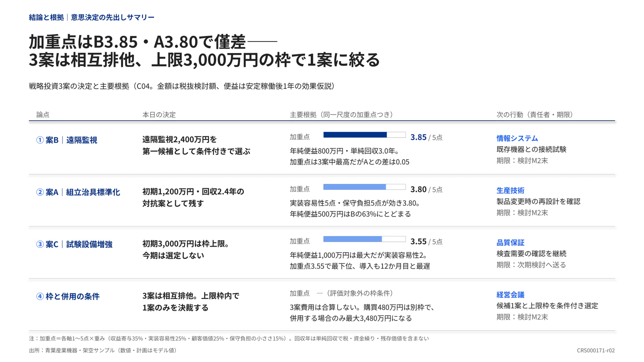
Task: Click the source line 出所：青葉産業機器・架空サンプル
Action: 104,350
